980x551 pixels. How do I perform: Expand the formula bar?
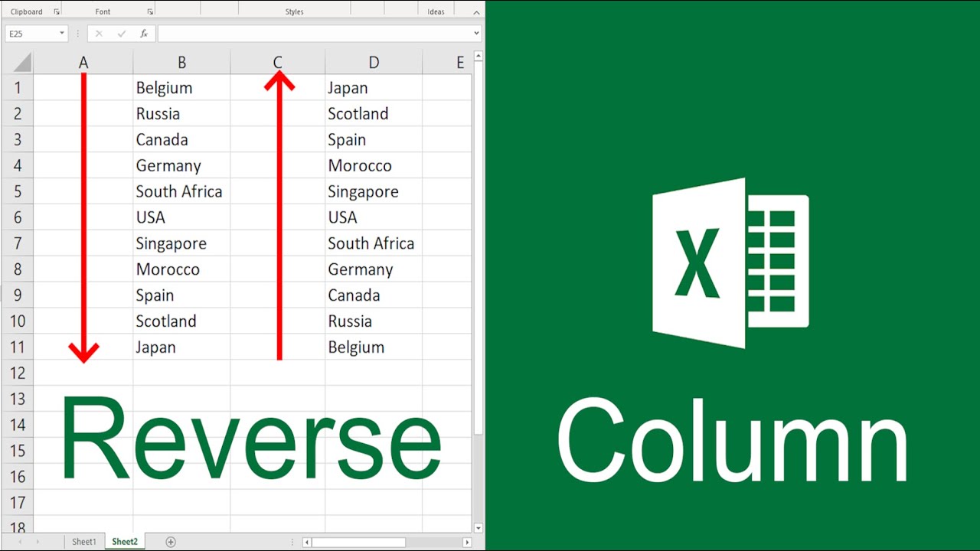click(476, 34)
